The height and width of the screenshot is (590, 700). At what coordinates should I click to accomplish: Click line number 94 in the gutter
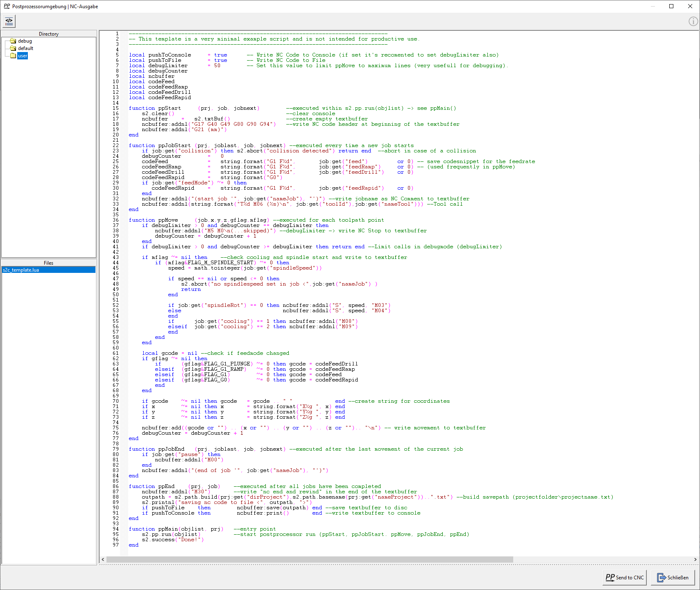(116, 529)
